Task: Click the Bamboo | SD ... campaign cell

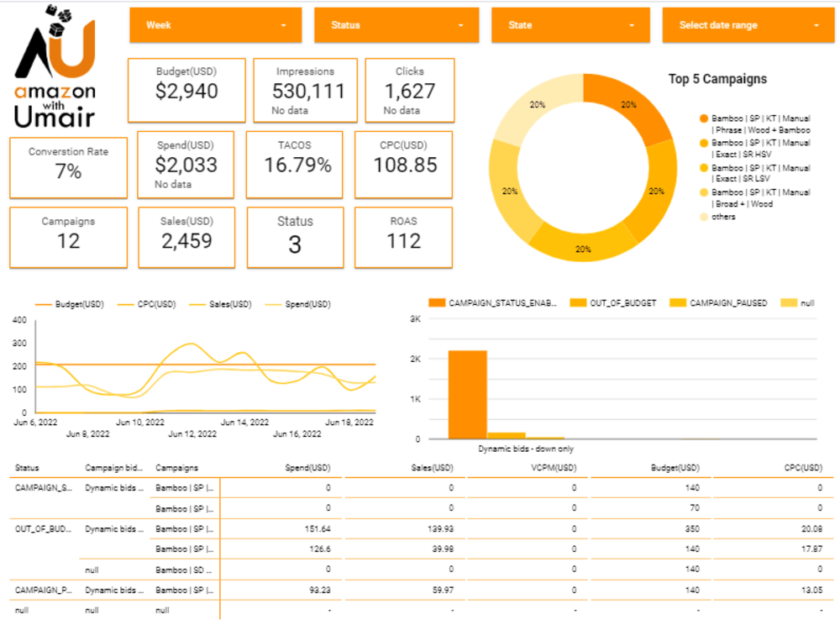Action: [183, 570]
